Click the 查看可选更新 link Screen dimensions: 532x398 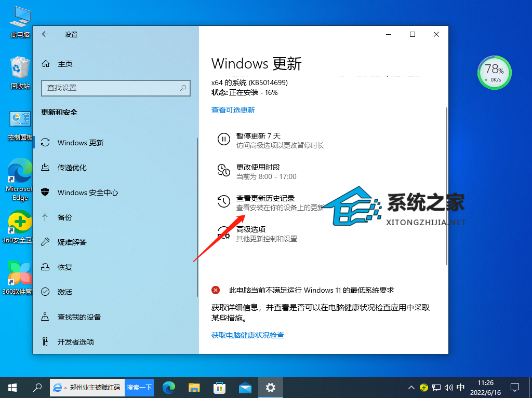pyautogui.click(x=233, y=110)
